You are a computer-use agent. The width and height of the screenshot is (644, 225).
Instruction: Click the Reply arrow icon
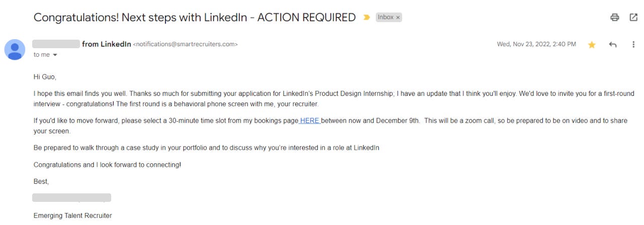coord(612,45)
